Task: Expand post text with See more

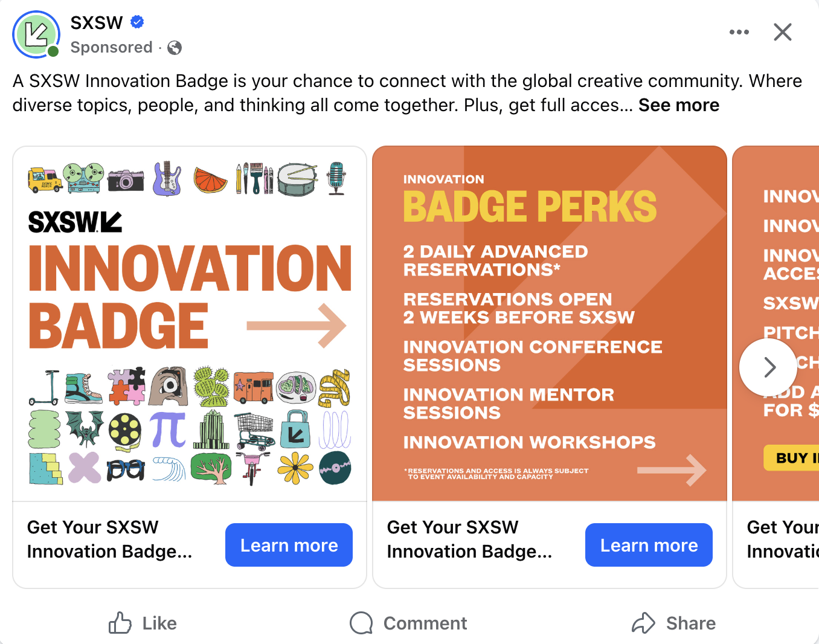Action: point(679,105)
